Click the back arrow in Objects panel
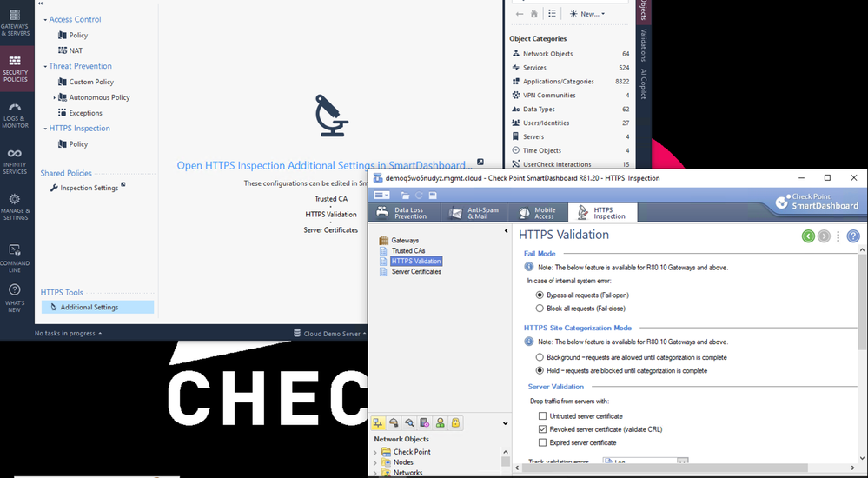868x478 pixels. 520,14
